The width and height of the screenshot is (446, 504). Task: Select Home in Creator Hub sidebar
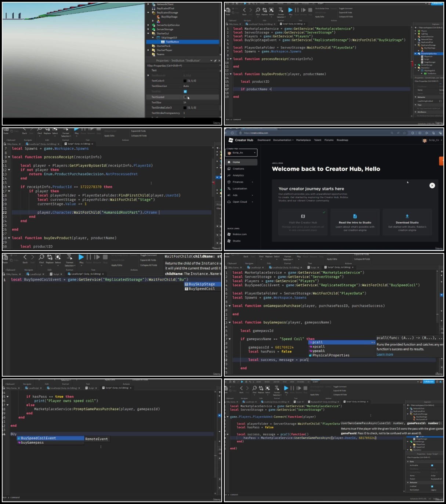(242, 162)
